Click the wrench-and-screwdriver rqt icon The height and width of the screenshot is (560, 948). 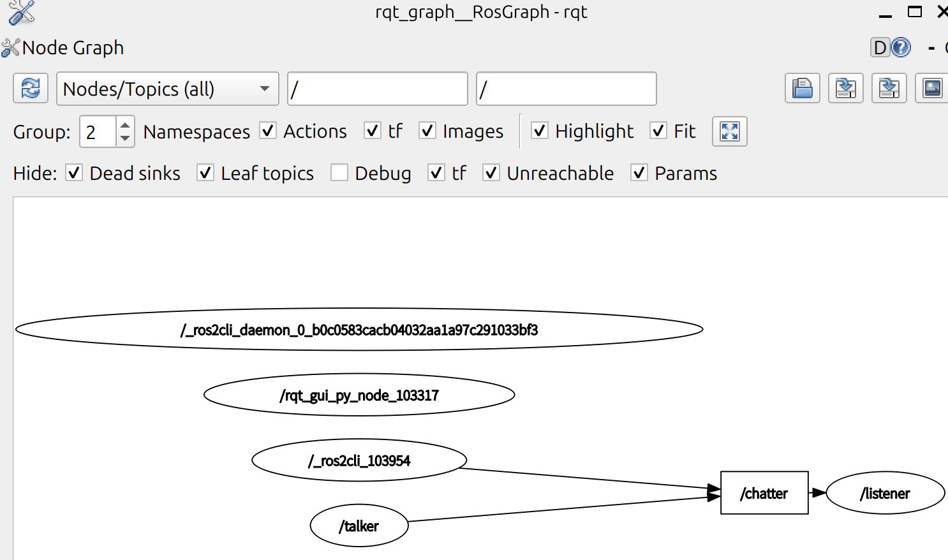[19, 11]
